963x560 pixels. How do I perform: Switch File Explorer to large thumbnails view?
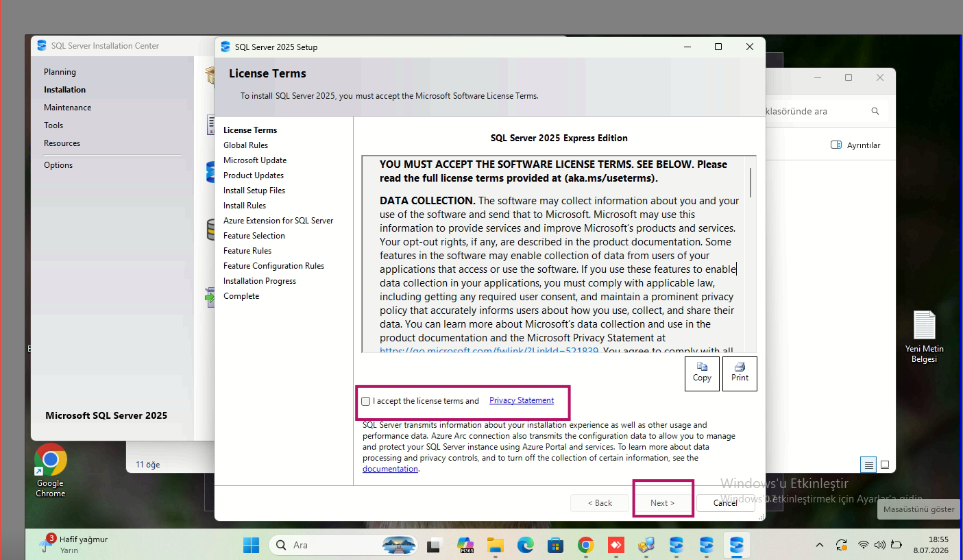tap(885, 465)
